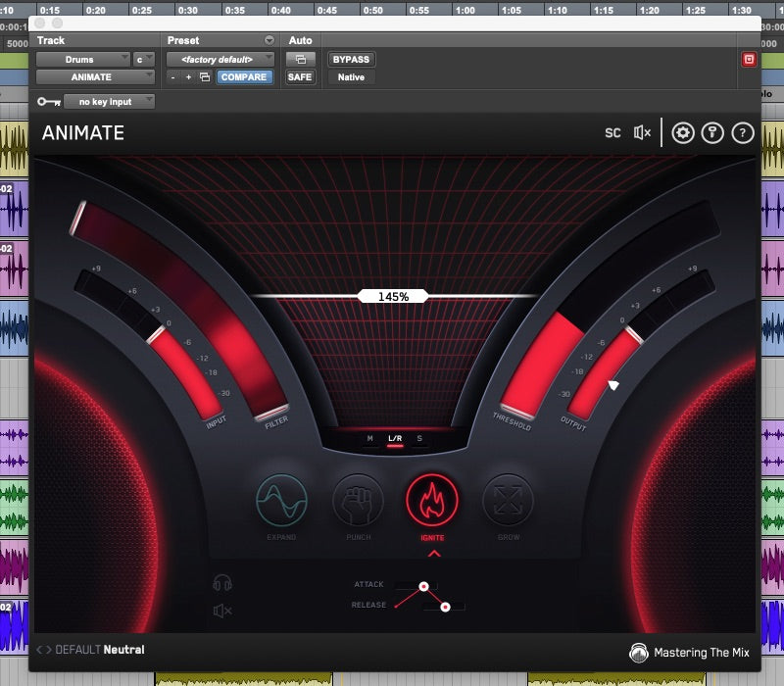
Task: Open plugin automation enable window icon
Action: coord(301,60)
